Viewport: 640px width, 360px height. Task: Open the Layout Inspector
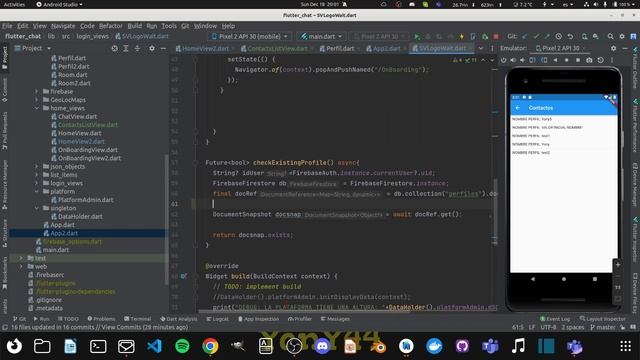pos(602,319)
